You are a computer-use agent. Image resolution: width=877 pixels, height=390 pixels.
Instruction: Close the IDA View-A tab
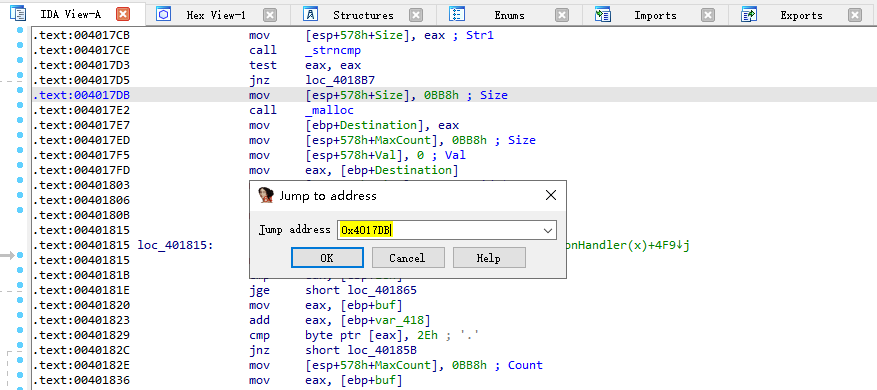[x=123, y=15]
